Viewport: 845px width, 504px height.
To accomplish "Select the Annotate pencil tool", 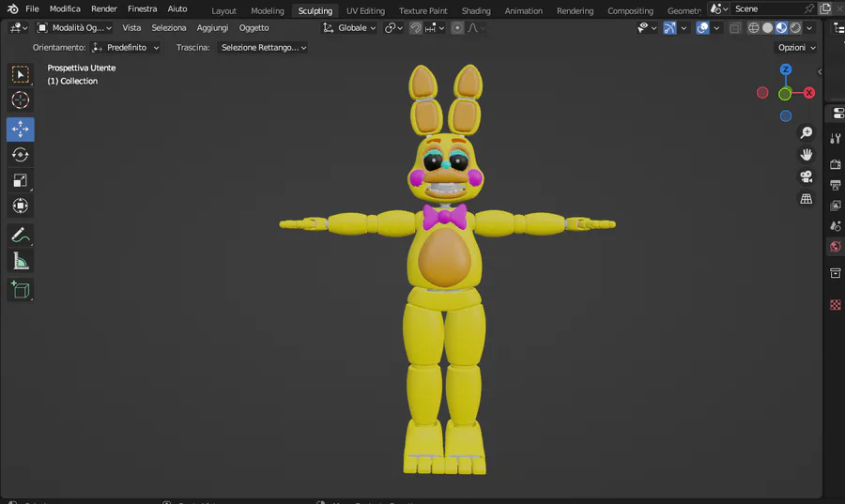I will [21, 236].
